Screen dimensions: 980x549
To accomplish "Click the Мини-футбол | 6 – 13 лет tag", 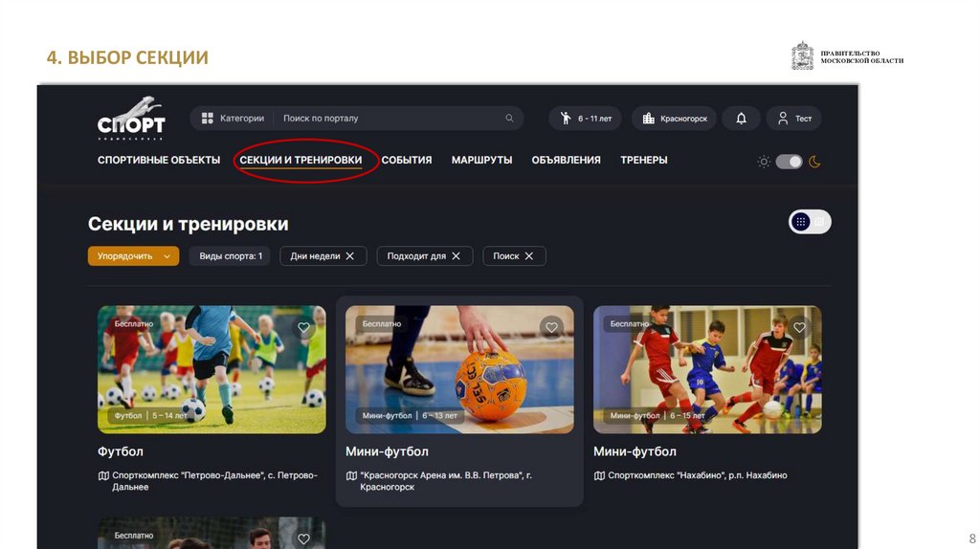I will coord(410,415).
